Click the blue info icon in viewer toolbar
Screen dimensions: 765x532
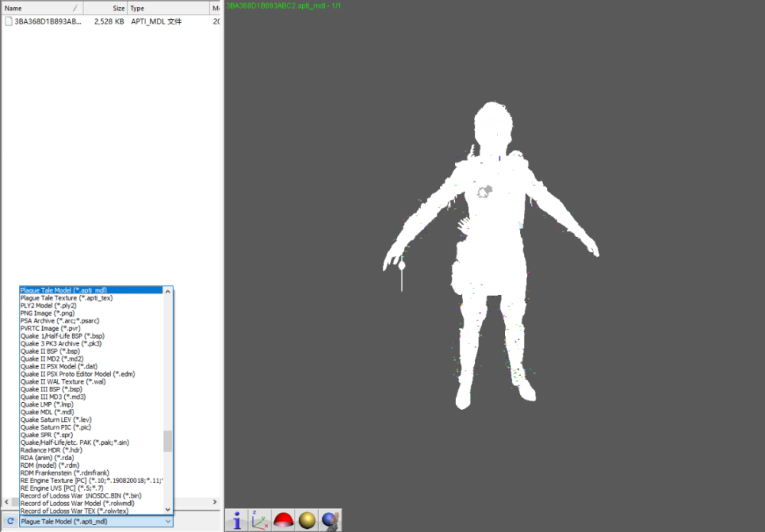point(237,521)
